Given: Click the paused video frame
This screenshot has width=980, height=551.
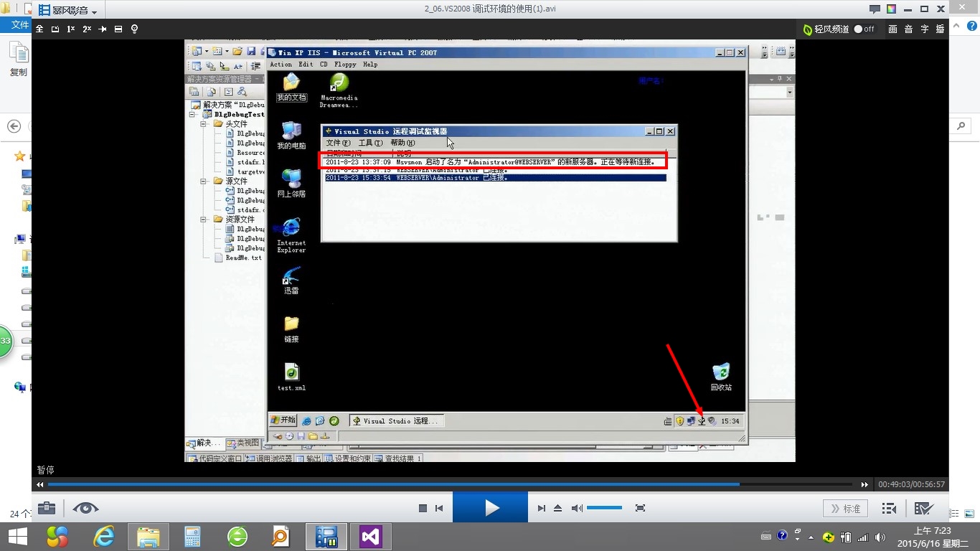Looking at the screenshot, I should pos(490,250).
